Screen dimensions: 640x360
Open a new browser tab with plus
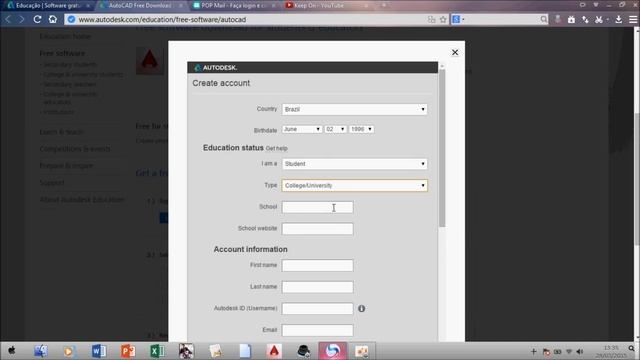[x=384, y=5]
